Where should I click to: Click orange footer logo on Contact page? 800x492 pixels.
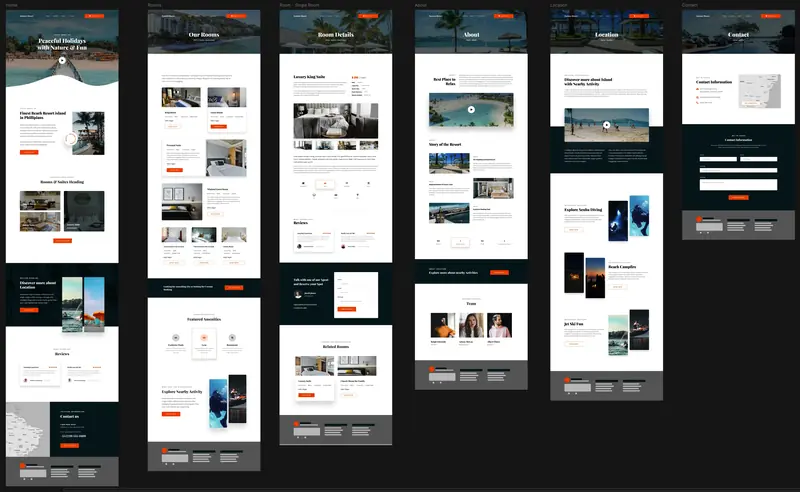click(699, 219)
